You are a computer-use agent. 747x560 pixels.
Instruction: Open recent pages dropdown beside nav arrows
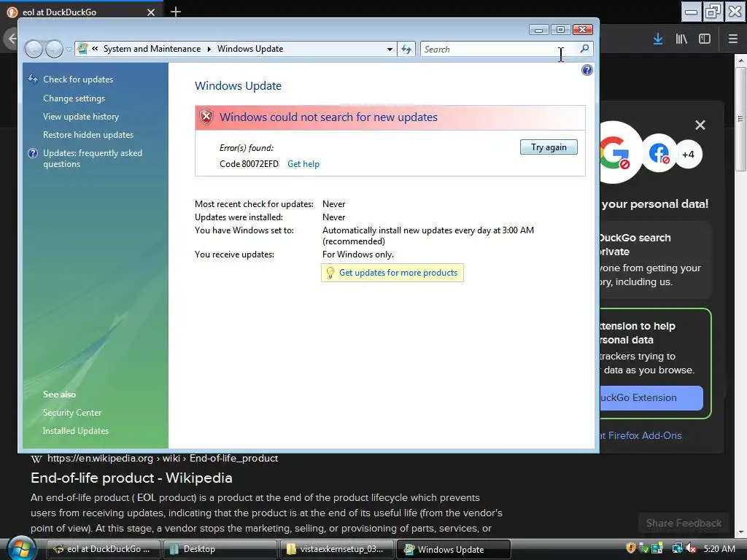click(x=69, y=49)
